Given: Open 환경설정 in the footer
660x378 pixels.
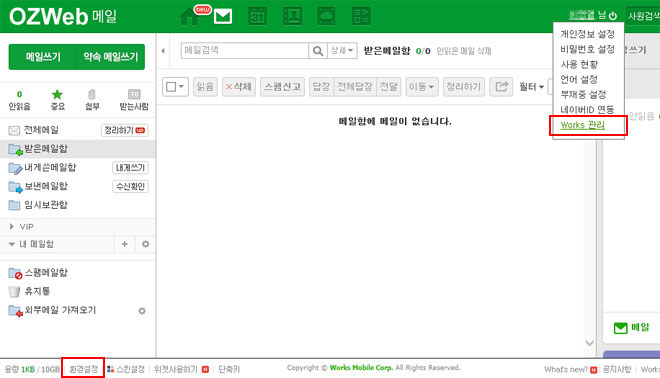Looking at the screenshot, I should coord(83,369).
